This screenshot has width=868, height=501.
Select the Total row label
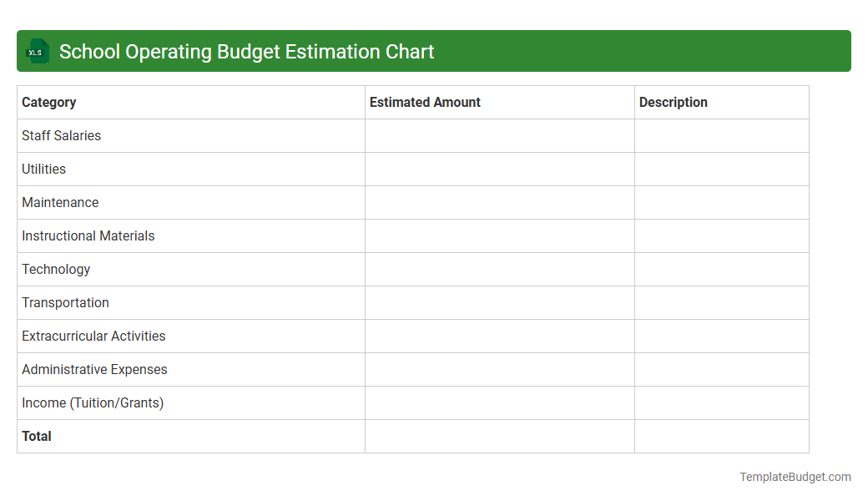(36, 436)
